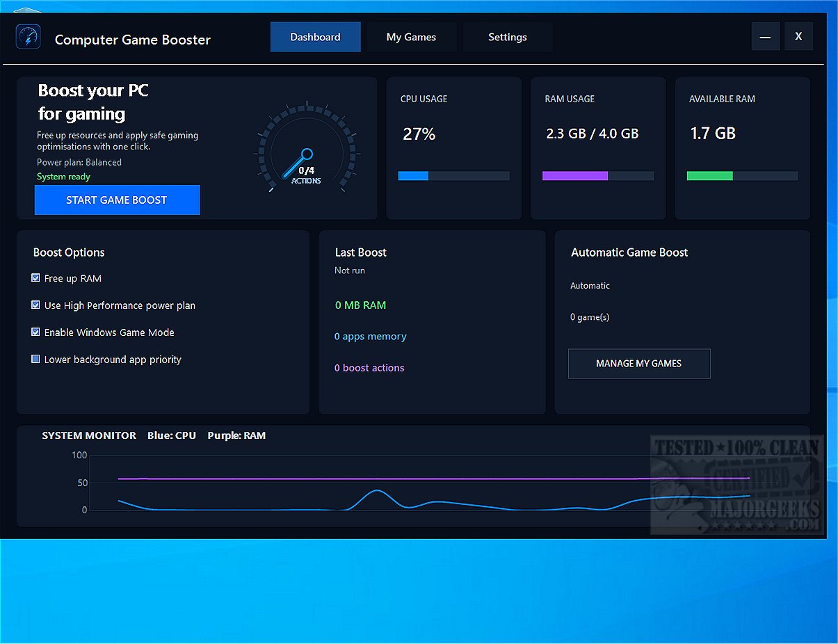Click the Last Boost heading
The width and height of the screenshot is (838, 644).
pyautogui.click(x=361, y=252)
